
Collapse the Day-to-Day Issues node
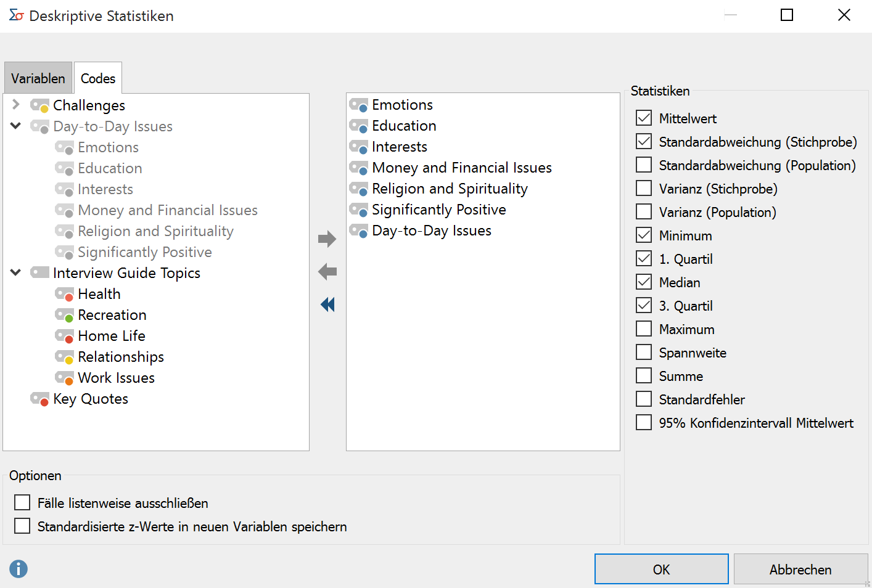click(x=16, y=126)
